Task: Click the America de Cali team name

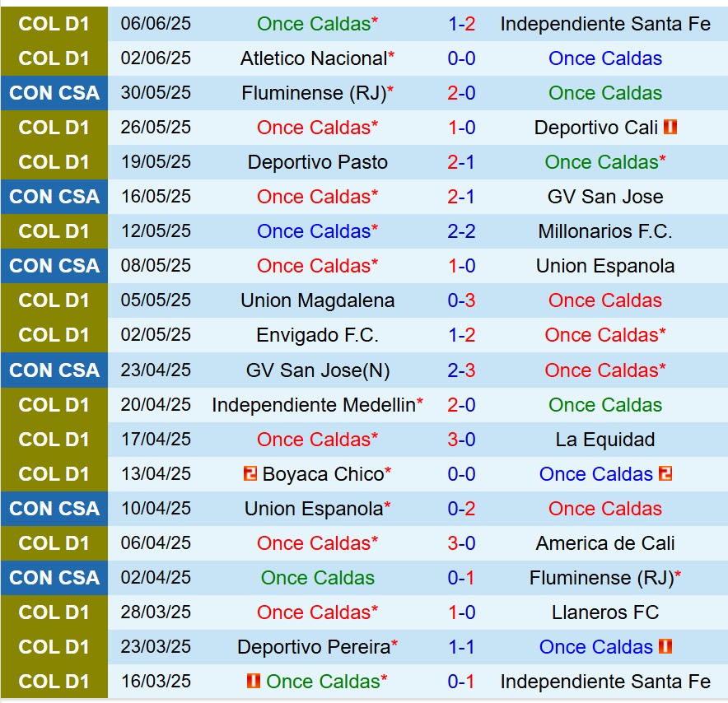Action: tap(605, 543)
